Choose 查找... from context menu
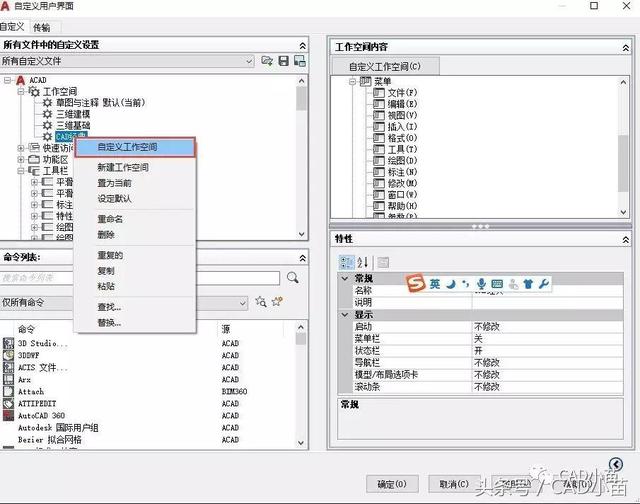 109,307
